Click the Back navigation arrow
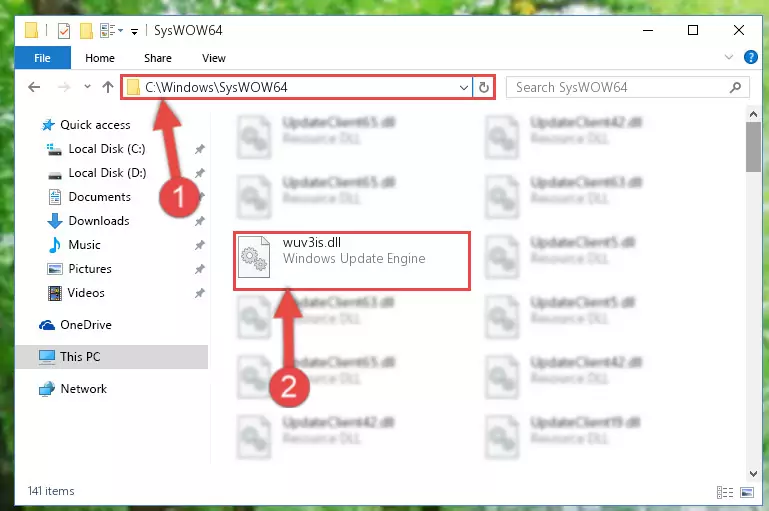 point(34,87)
